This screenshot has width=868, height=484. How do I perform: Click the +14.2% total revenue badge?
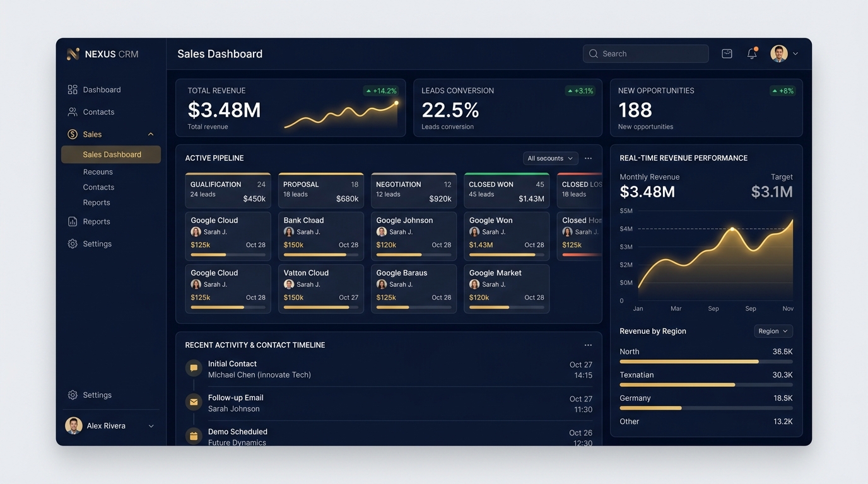(381, 91)
